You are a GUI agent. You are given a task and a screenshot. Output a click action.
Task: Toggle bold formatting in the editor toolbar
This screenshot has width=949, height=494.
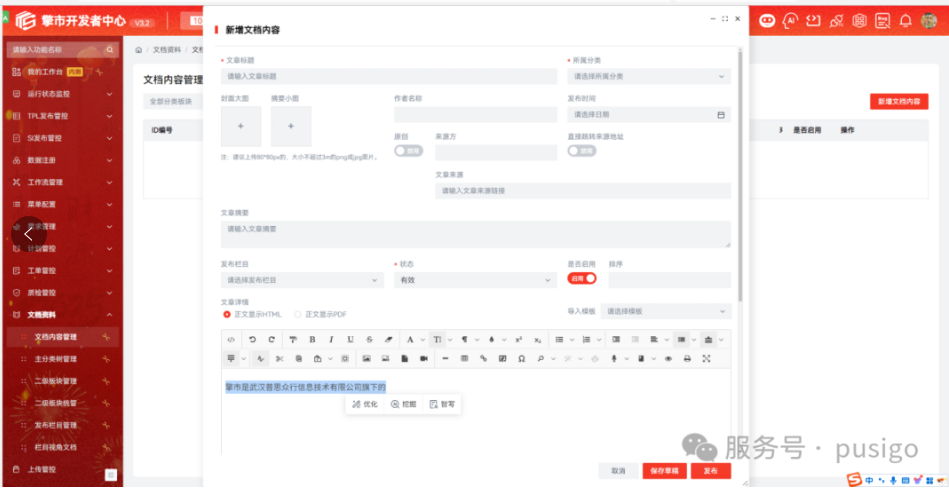[x=312, y=340]
